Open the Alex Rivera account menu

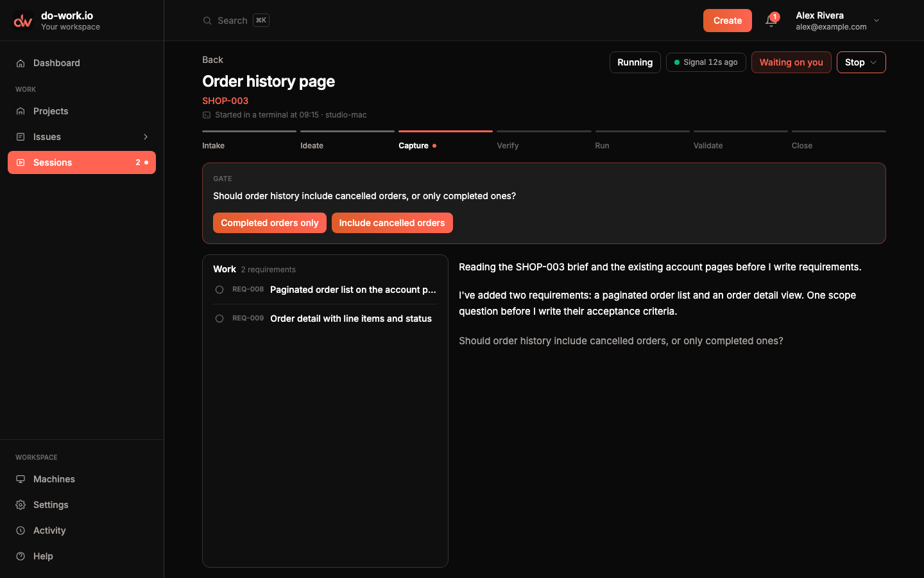(838, 21)
